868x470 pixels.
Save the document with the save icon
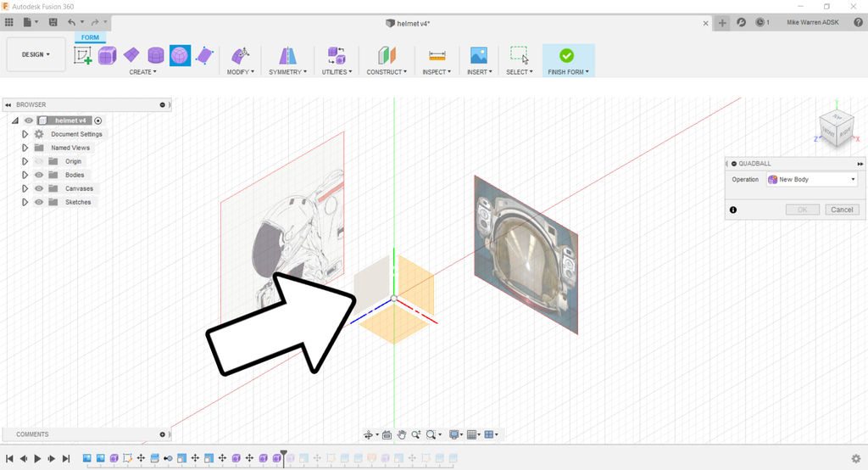pyautogui.click(x=53, y=22)
